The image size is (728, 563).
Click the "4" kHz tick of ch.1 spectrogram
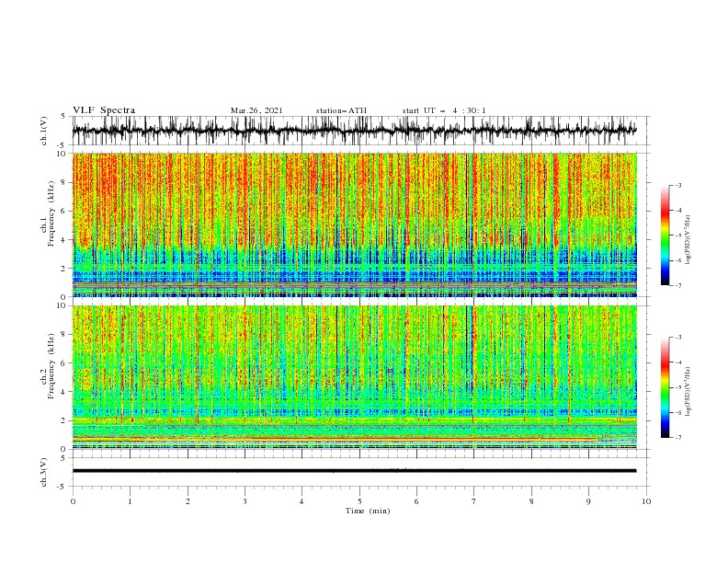click(64, 240)
